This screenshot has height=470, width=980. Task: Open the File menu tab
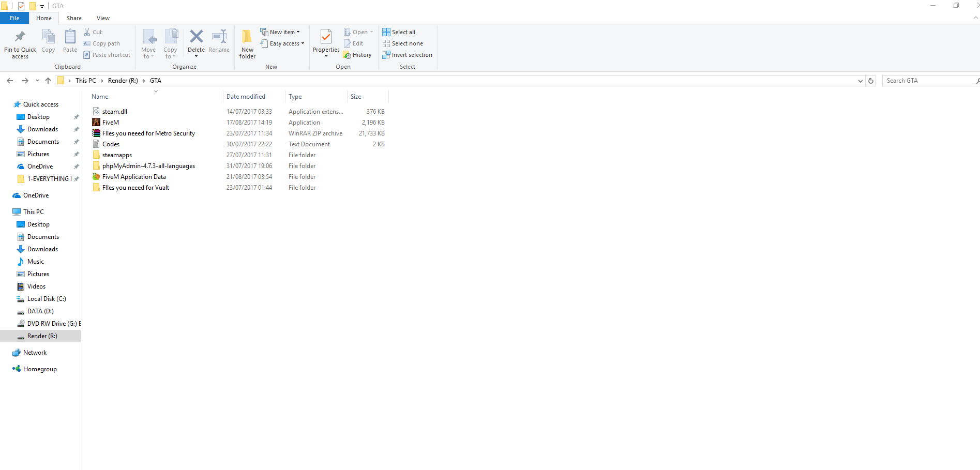click(14, 18)
